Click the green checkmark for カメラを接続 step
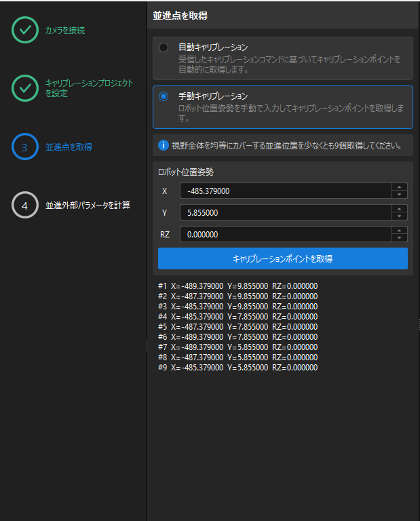 point(25,30)
